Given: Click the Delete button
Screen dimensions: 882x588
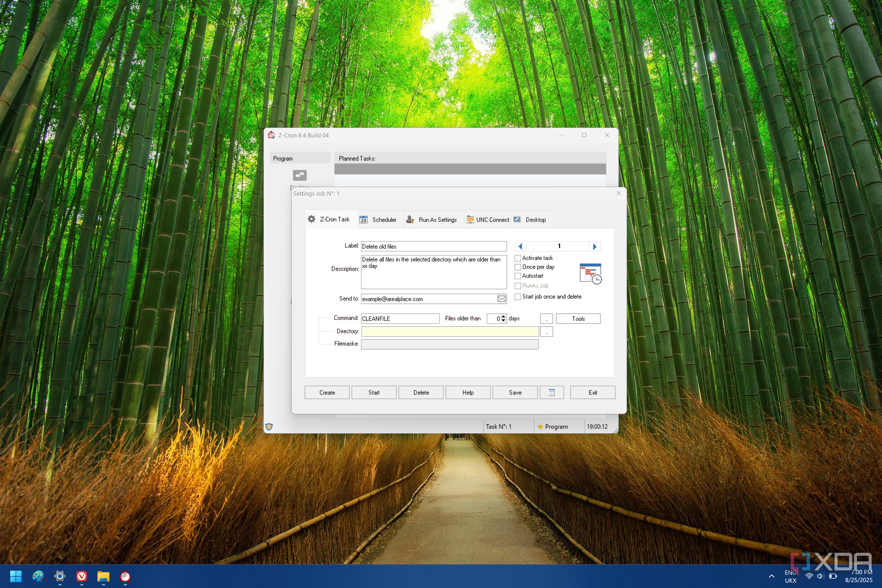Looking at the screenshot, I should pyautogui.click(x=421, y=392).
